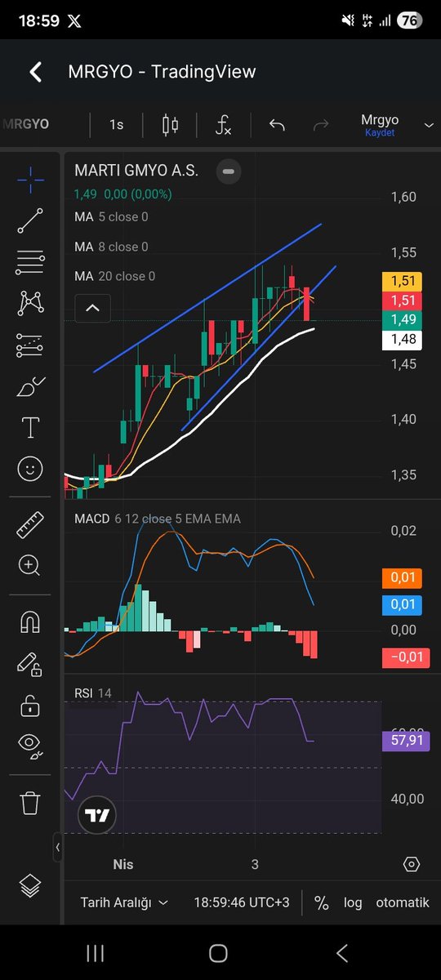Tap the X app status icon

[75, 22]
